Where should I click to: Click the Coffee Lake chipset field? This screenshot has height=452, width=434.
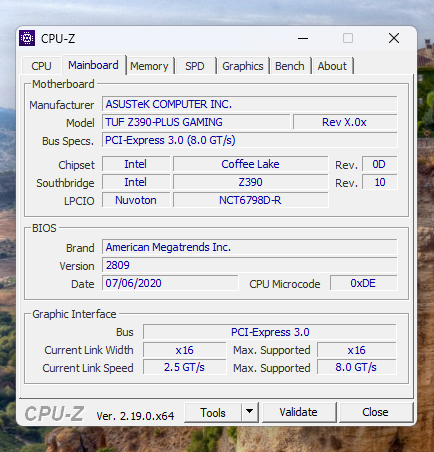pyautogui.click(x=250, y=164)
